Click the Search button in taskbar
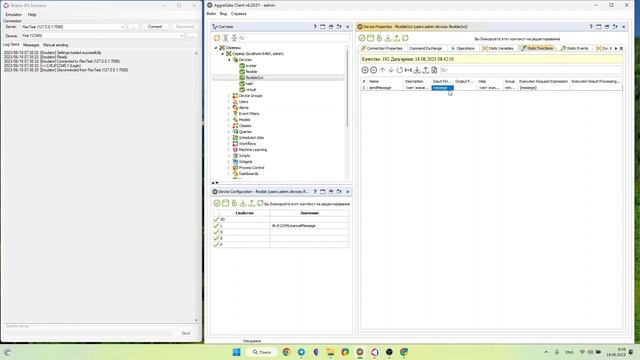640x360 pixels. pos(262,352)
